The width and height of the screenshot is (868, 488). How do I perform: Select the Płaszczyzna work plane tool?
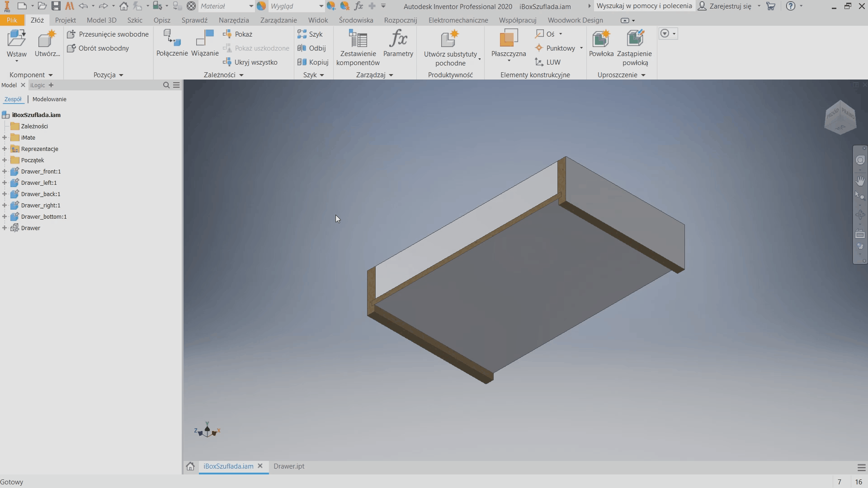[x=509, y=39]
